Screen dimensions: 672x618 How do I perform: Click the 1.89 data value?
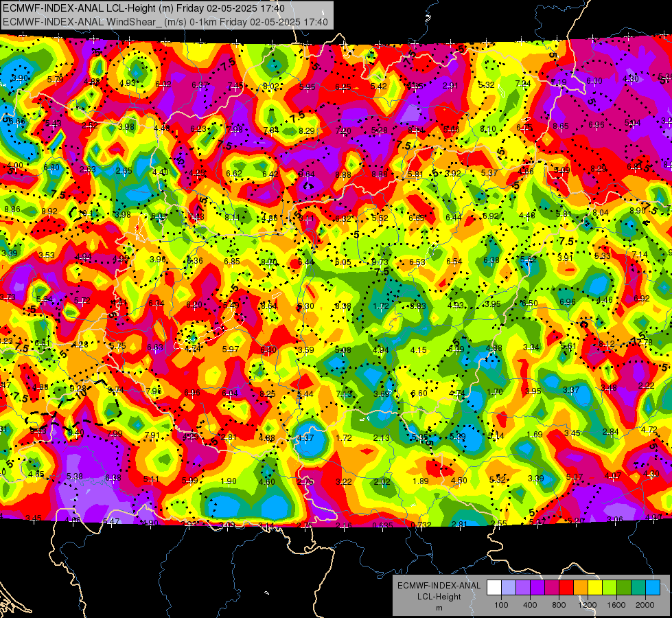420,481
